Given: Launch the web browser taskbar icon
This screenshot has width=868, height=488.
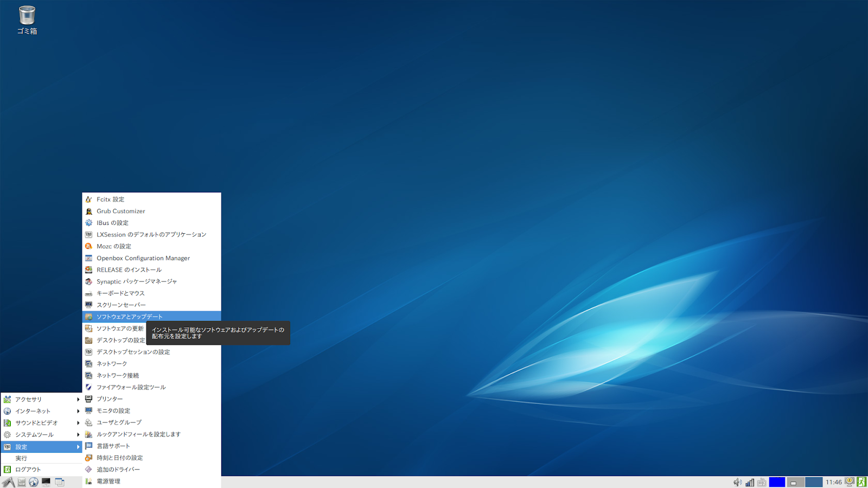Looking at the screenshot, I should pyautogui.click(x=34, y=481).
